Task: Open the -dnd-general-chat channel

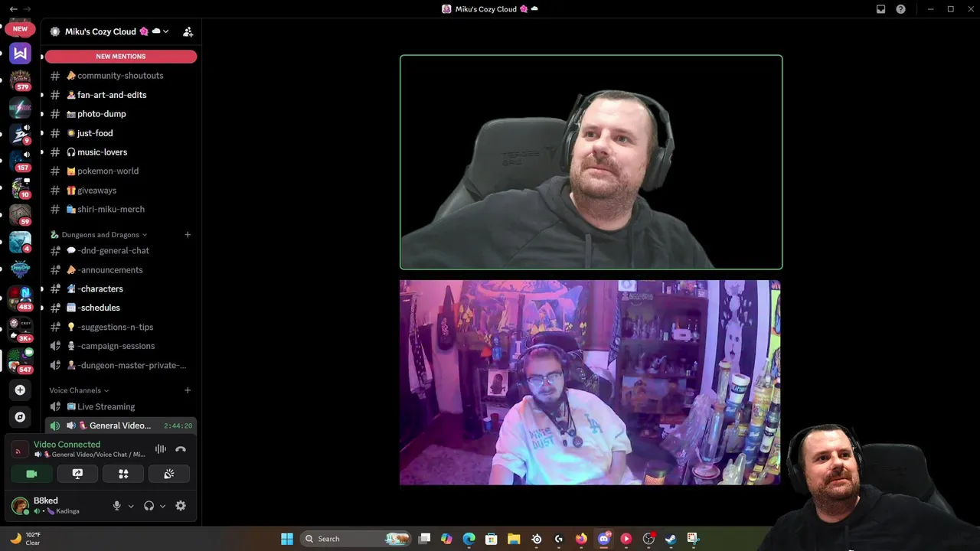Action: click(121, 251)
